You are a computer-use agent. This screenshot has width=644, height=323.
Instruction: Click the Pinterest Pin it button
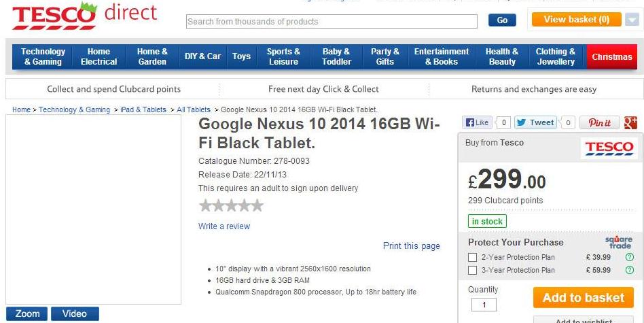coord(600,122)
